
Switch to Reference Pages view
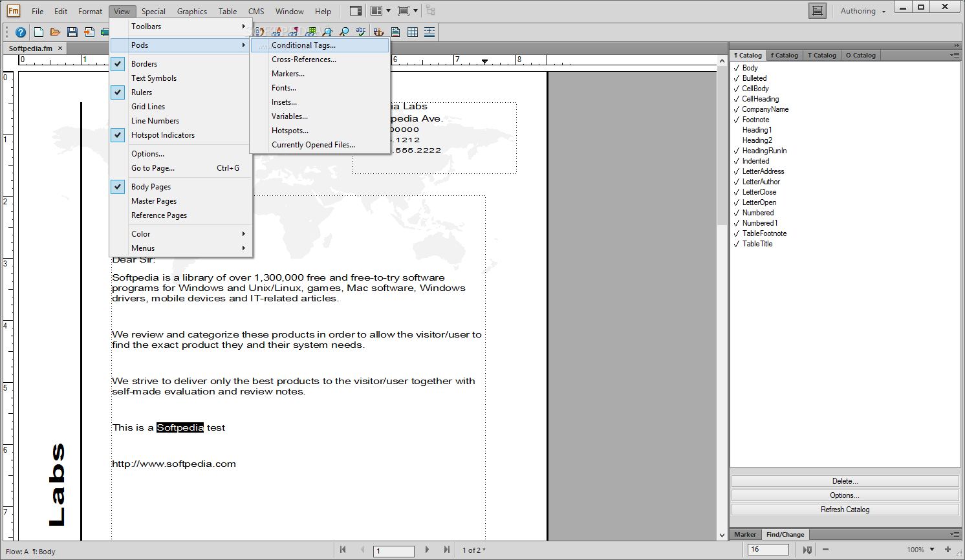(x=180, y=215)
